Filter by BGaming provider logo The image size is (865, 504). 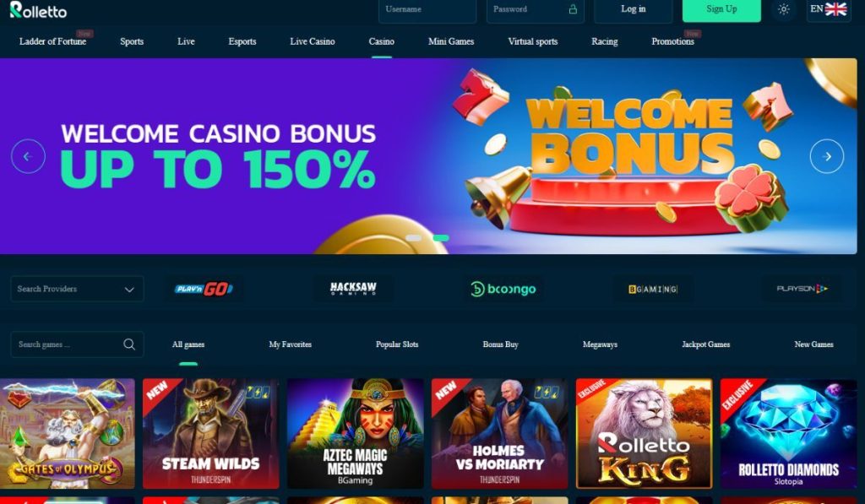click(x=653, y=289)
